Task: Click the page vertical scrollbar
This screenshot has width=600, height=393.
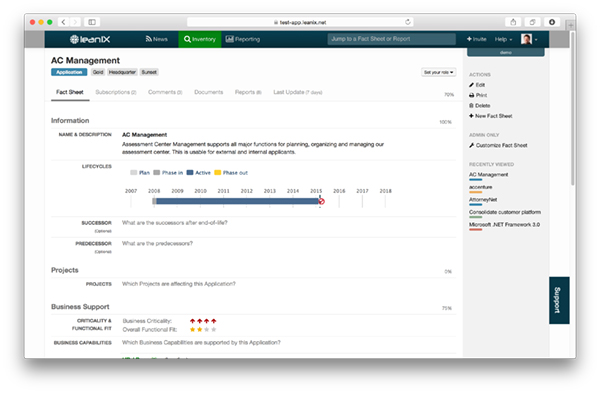Action: click(x=572, y=109)
